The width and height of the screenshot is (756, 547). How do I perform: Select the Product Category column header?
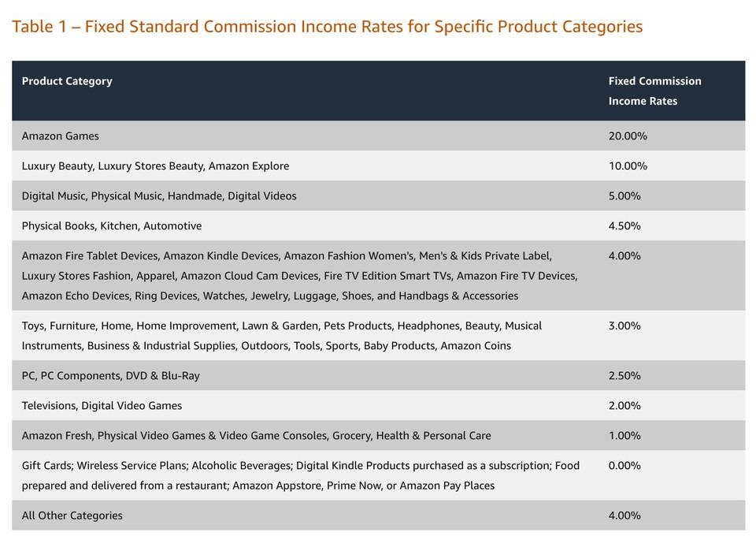[67, 81]
